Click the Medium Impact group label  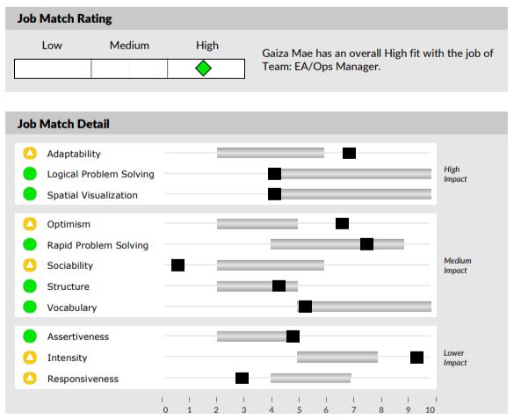(458, 265)
